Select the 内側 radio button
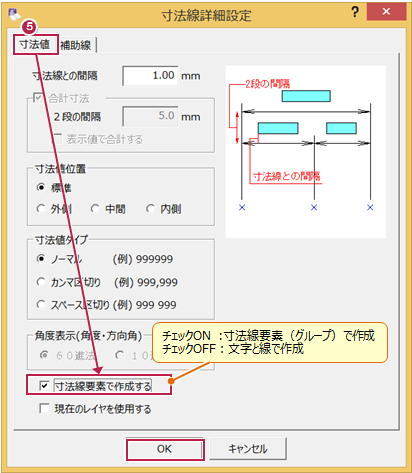The height and width of the screenshot is (473, 412). pos(151,209)
